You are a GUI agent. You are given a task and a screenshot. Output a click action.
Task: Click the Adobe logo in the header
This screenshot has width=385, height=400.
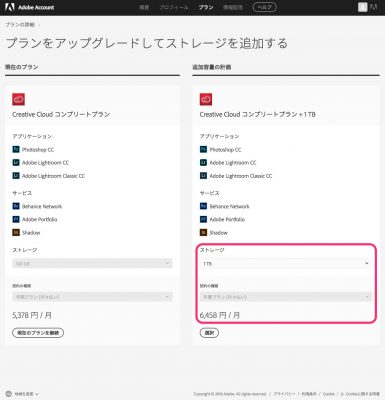point(9,7)
